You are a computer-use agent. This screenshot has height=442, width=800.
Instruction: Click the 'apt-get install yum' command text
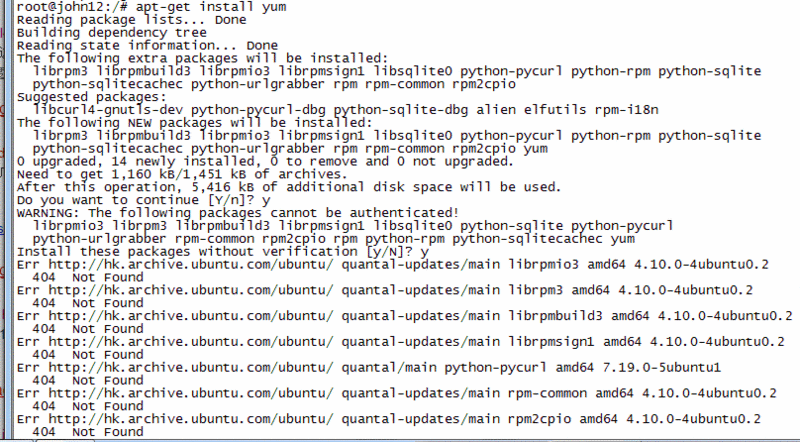click(211, 7)
